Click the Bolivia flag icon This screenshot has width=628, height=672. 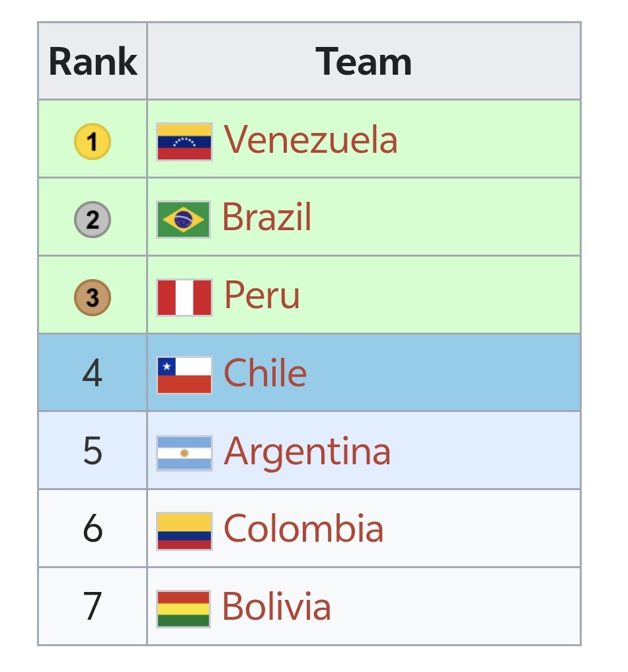pyautogui.click(x=183, y=609)
